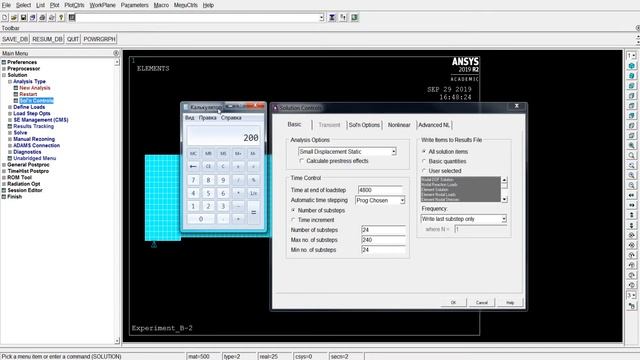640x360 pixels.
Task: Expand the General Postproc tree node
Action: pos(4,164)
